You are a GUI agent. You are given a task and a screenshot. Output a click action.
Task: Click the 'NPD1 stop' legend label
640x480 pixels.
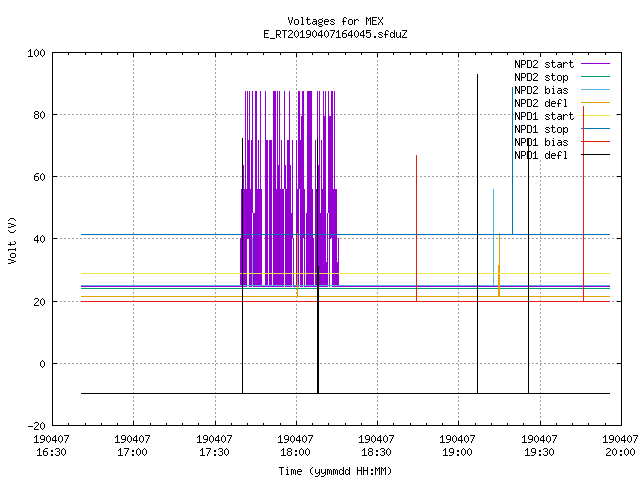[541, 129]
